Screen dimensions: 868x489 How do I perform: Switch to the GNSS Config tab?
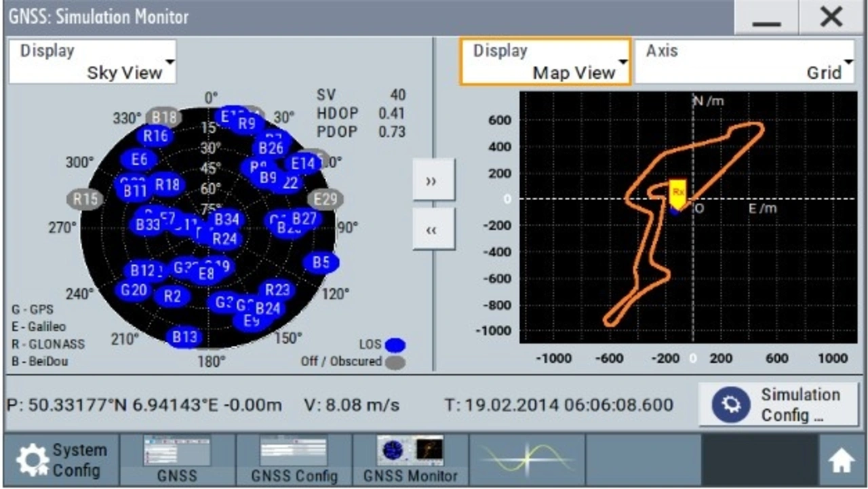point(294,460)
